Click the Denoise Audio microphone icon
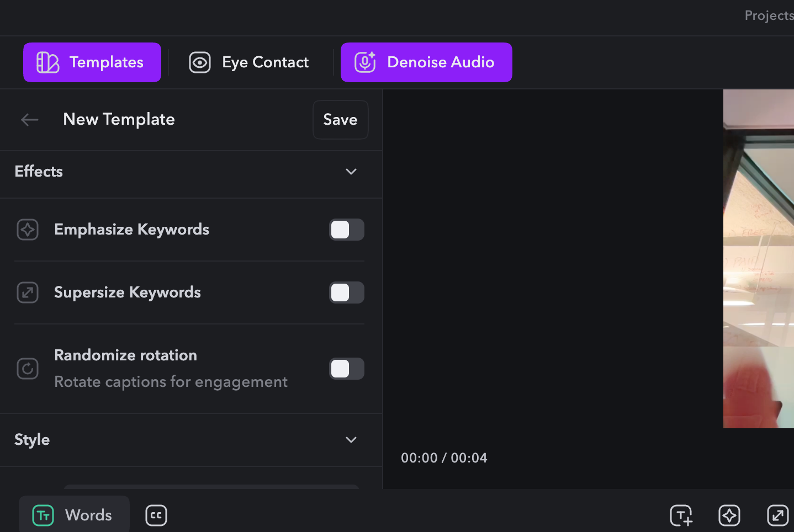Image resolution: width=794 pixels, height=532 pixels. pos(365,62)
